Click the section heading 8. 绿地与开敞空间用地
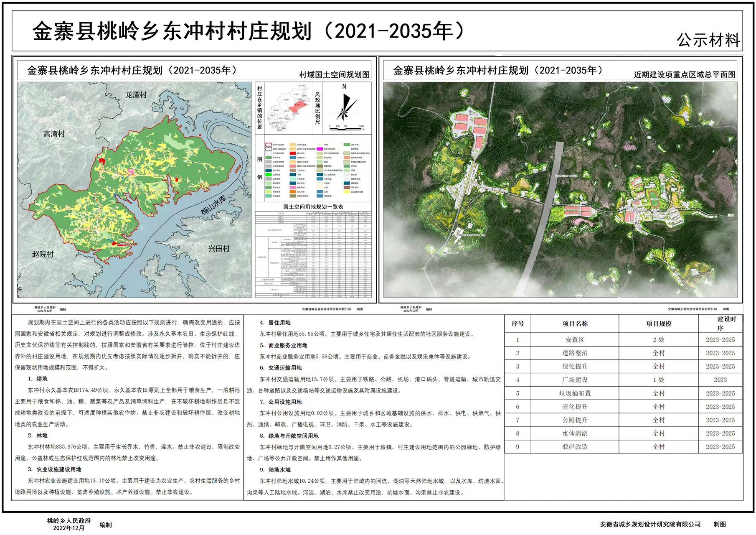756x535 pixels. (289, 436)
